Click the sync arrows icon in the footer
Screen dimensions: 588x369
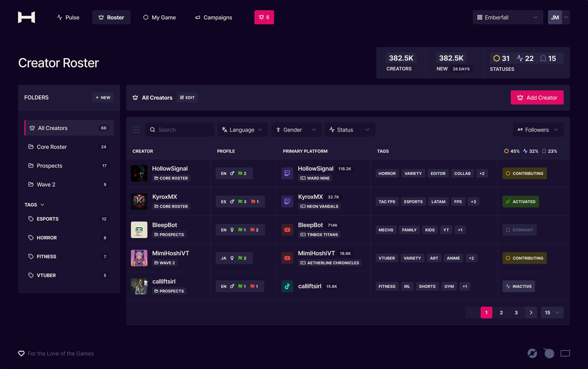point(532,353)
